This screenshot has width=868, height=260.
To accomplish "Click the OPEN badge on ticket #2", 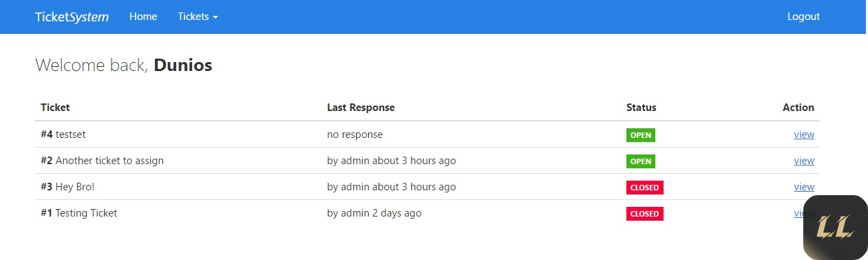I will 641,161.
